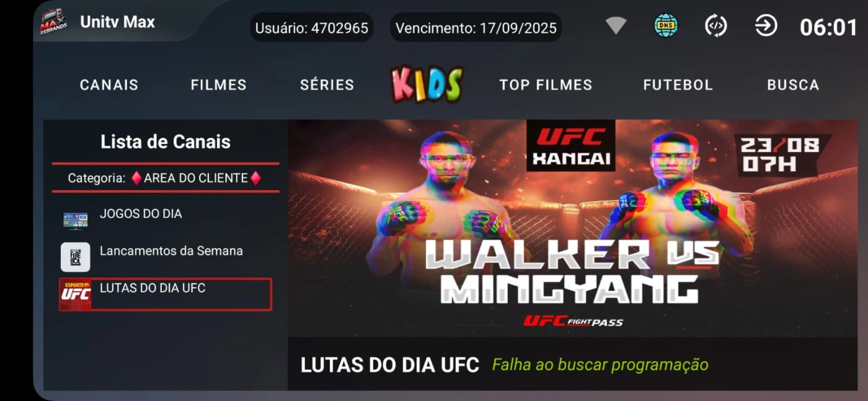The width and height of the screenshot is (868, 401).
Task: Expand the Categoria AREA DO CLIENTE selector
Action: [x=166, y=178]
